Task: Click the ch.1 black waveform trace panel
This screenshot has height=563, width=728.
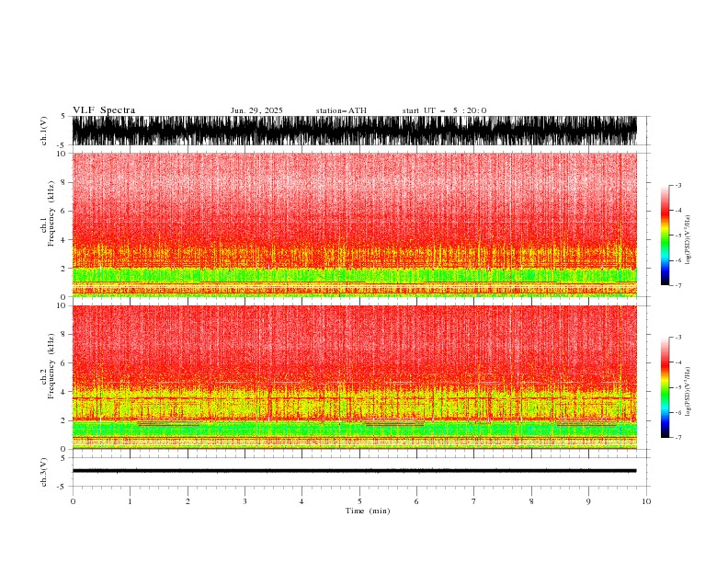Action: coord(355,131)
